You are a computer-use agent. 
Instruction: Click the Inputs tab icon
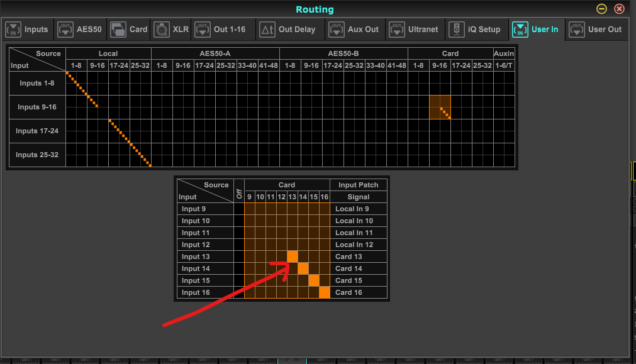tap(14, 30)
